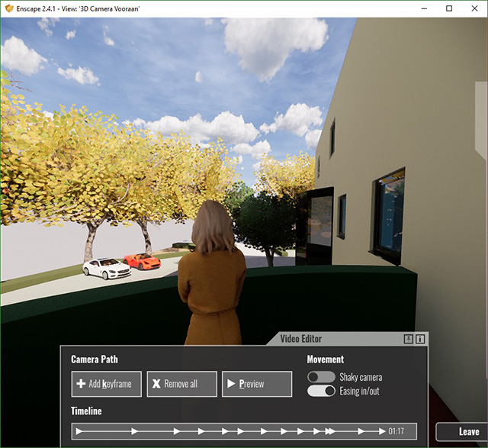Select the first keyframe on the timeline
Screen dimensions: 488x448
click(79, 431)
